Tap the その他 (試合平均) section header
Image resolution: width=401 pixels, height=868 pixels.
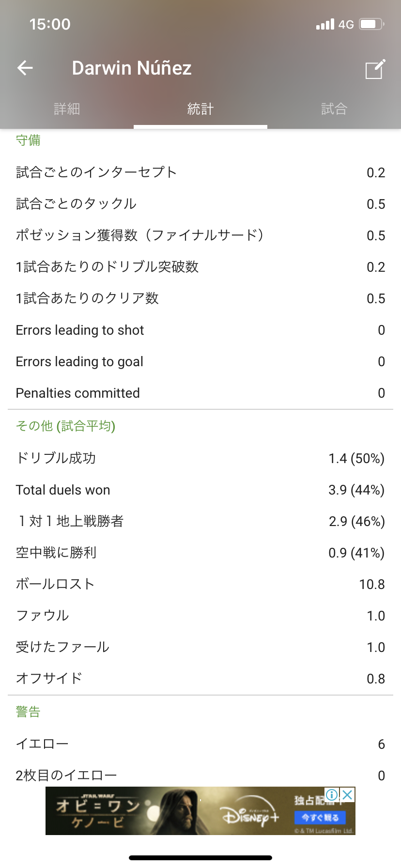[x=65, y=426]
